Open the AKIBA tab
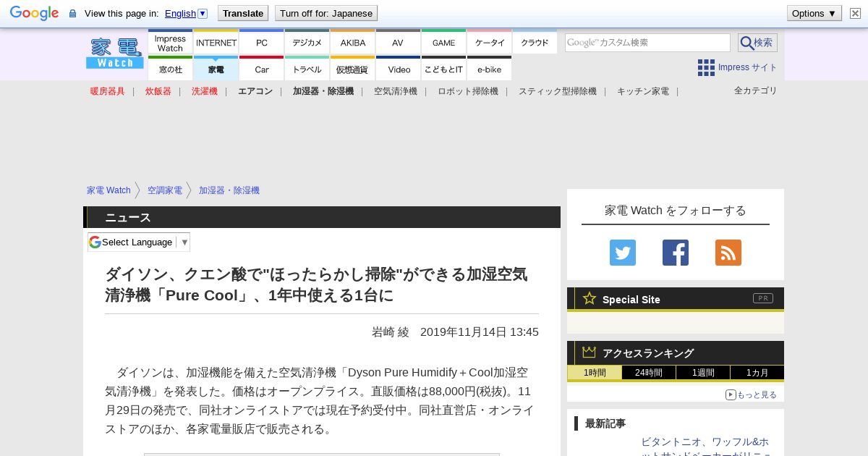This screenshot has width=868, height=456. pyautogui.click(x=352, y=42)
